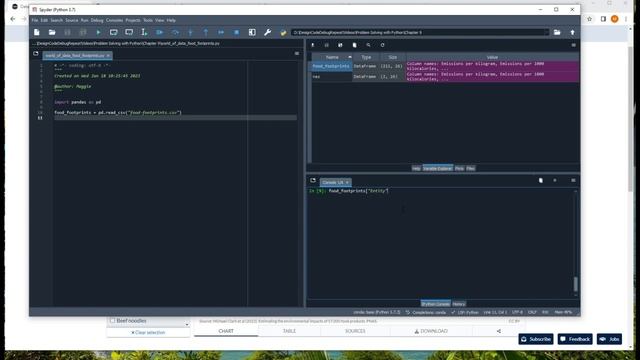Save data as in Variable Explorer

(x=340, y=45)
